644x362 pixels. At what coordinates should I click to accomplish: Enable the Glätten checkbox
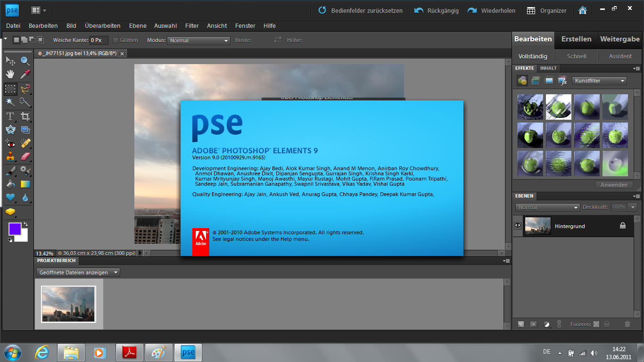coord(116,41)
